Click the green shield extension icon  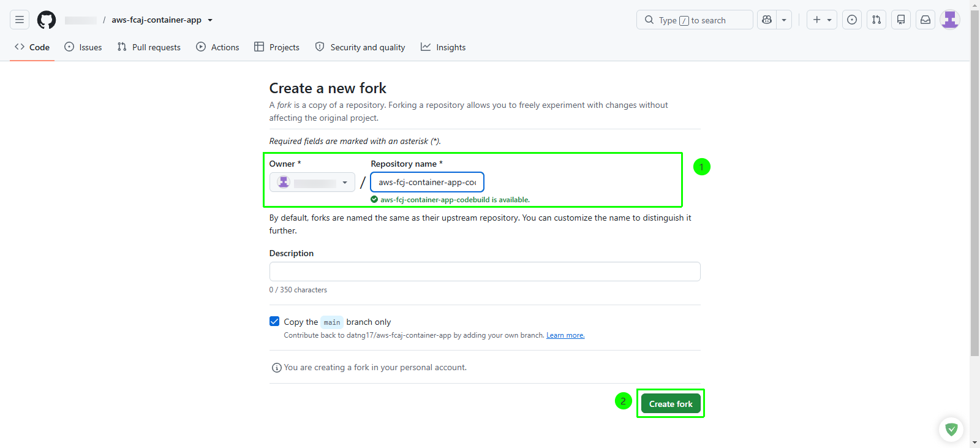tap(951, 430)
